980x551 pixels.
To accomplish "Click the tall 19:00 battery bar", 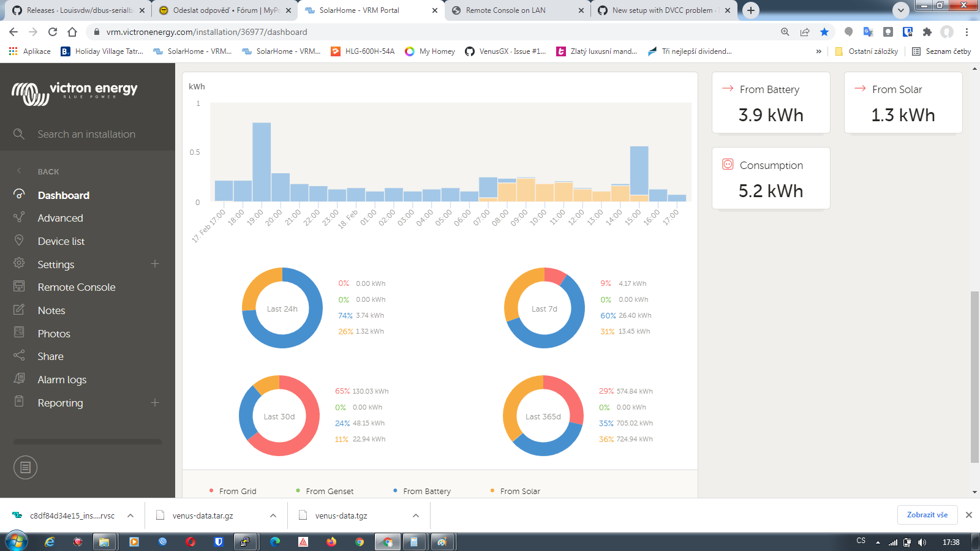I will pyautogui.click(x=262, y=162).
